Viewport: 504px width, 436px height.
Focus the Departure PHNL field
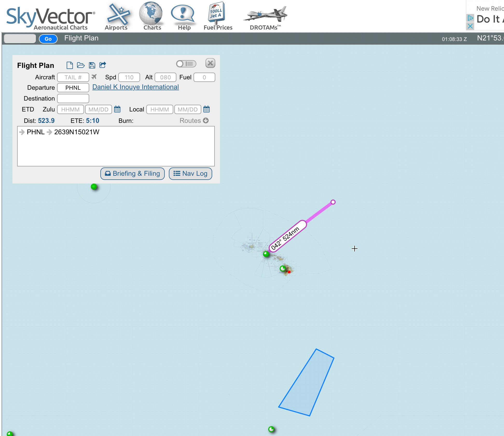(73, 88)
